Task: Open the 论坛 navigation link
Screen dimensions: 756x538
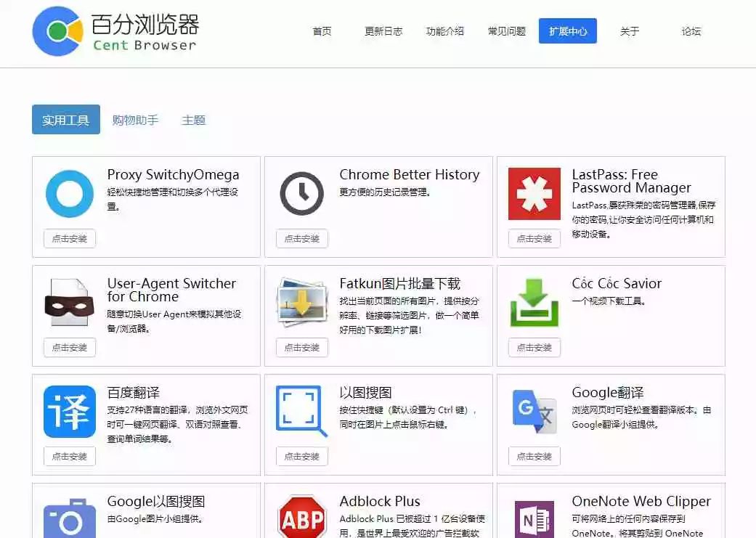Action: pyautogui.click(x=691, y=31)
